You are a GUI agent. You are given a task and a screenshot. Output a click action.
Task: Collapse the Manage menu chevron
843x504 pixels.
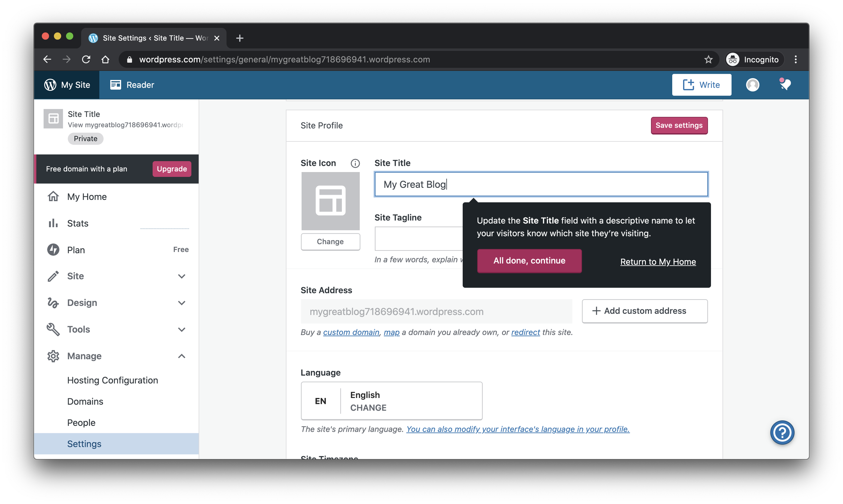tap(182, 356)
